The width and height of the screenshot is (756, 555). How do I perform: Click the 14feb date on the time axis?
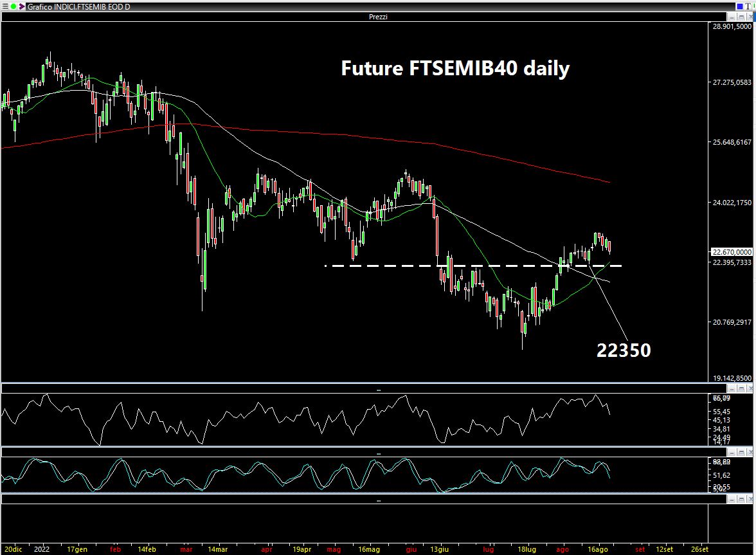[147, 549]
